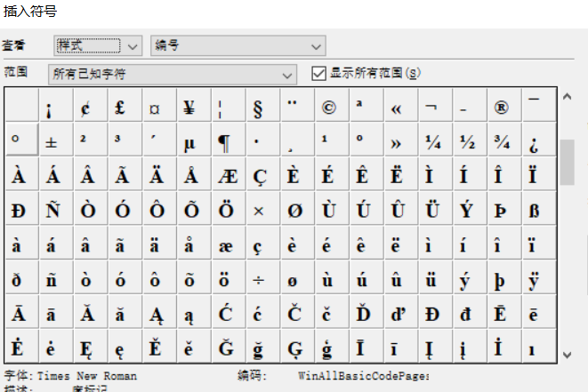The width and height of the screenshot is (588, 392).
Task: Select the plus-minus ± symbol
Action: [56, 140]
